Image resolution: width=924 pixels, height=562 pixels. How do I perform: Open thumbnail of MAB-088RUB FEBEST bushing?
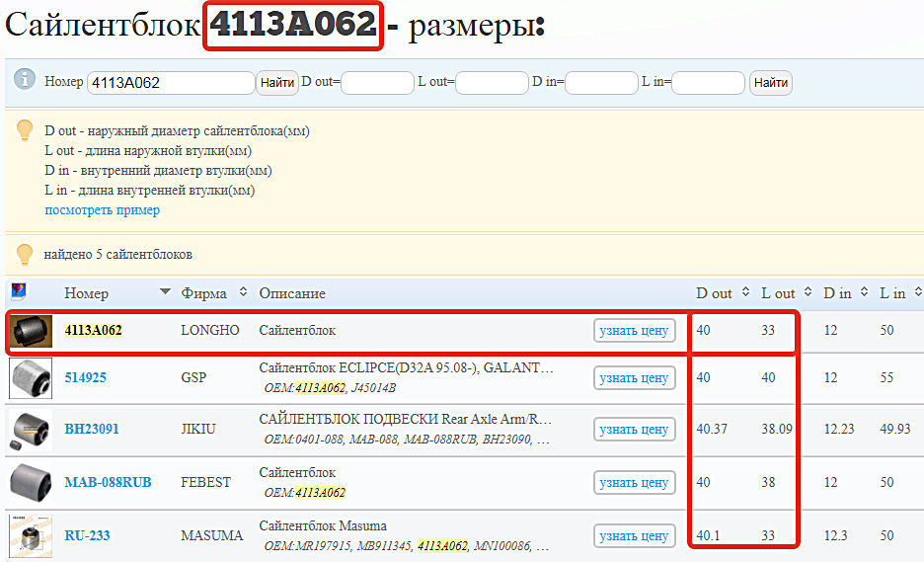(31, 482)
